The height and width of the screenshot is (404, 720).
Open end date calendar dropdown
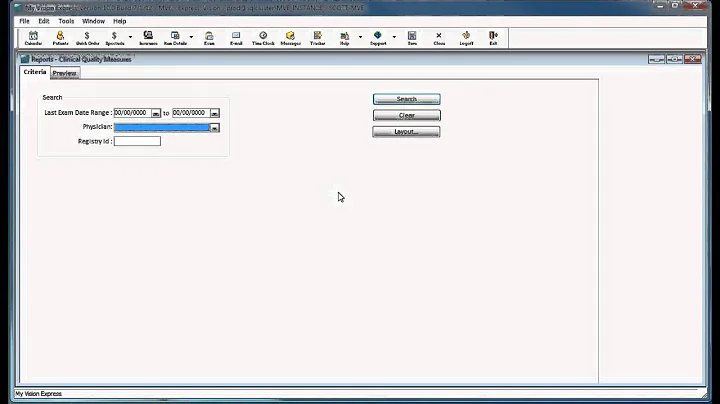point(215,113)
